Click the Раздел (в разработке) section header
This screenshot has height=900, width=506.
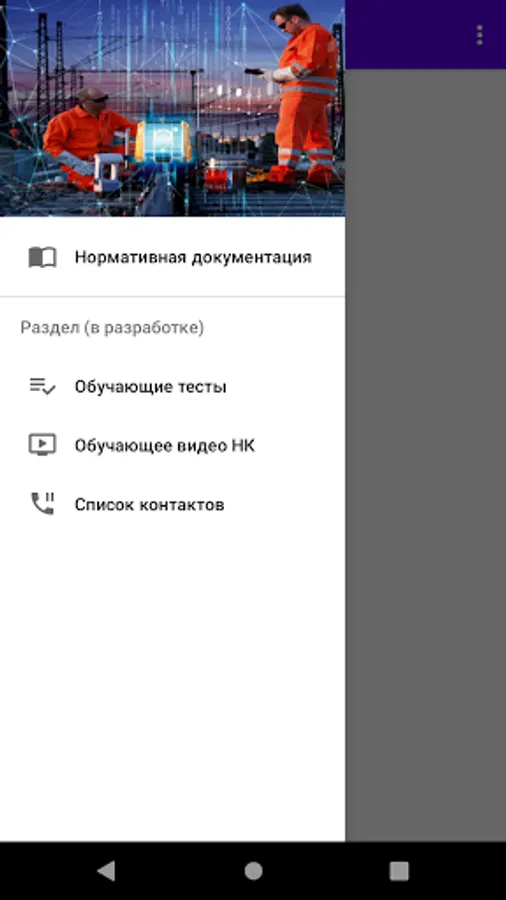[112, 328]
